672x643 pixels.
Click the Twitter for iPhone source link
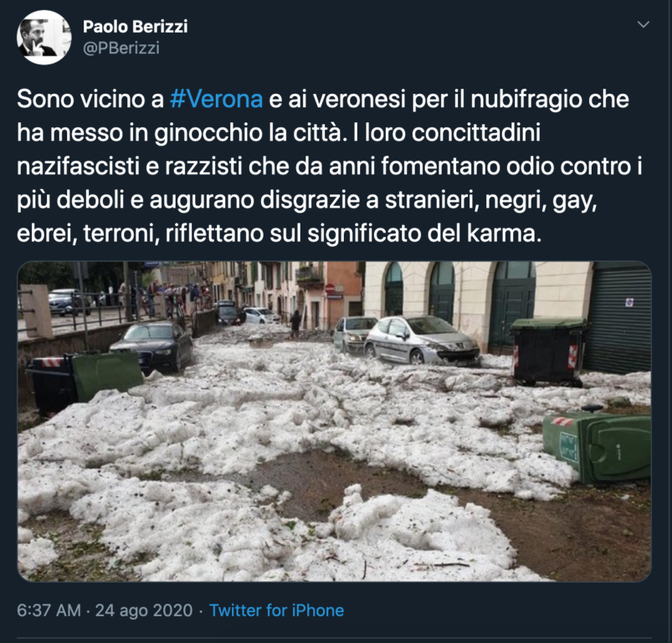(276, 610)
